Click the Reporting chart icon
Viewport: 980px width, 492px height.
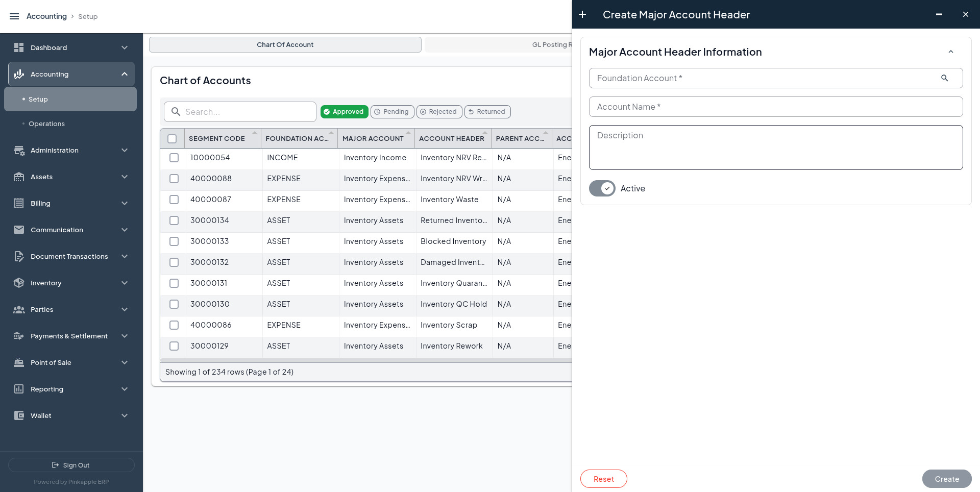(19, 389)
